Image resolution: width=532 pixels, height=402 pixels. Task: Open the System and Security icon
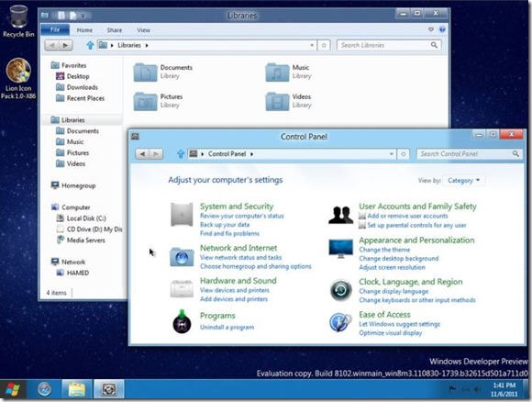[182, 214]
